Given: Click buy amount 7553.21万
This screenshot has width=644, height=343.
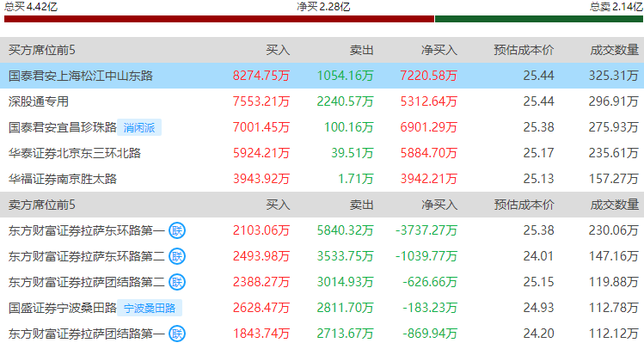Looking at the screenshot, I should [261, 101].
